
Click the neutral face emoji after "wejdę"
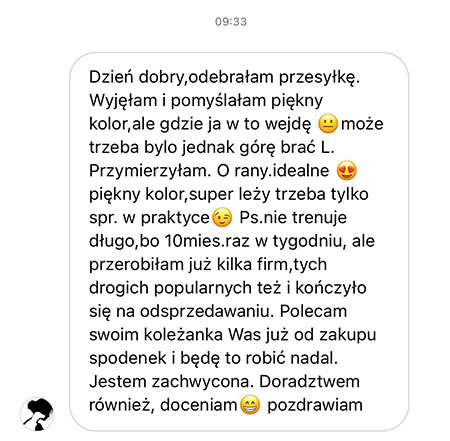pyautogui.click(x=328, y=124)
